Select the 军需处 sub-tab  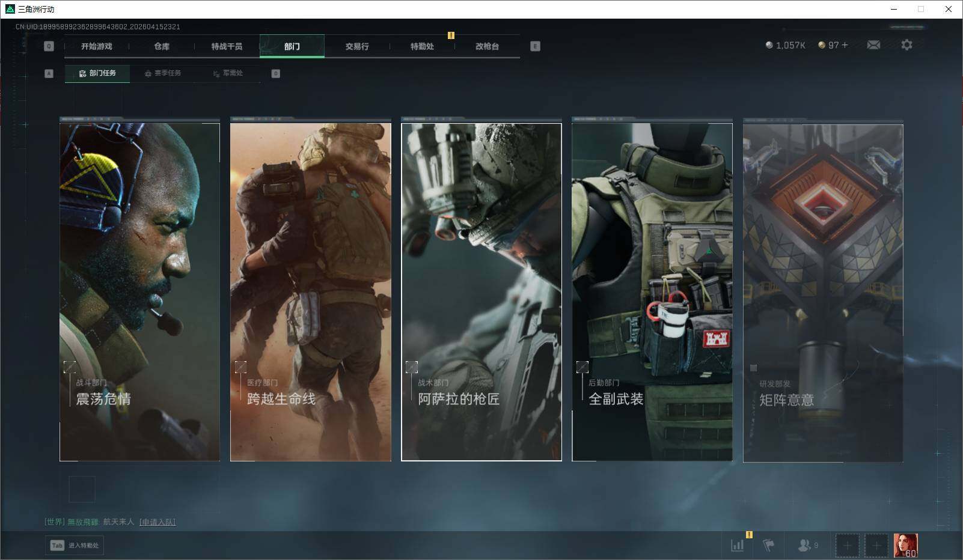pos(228,73)
